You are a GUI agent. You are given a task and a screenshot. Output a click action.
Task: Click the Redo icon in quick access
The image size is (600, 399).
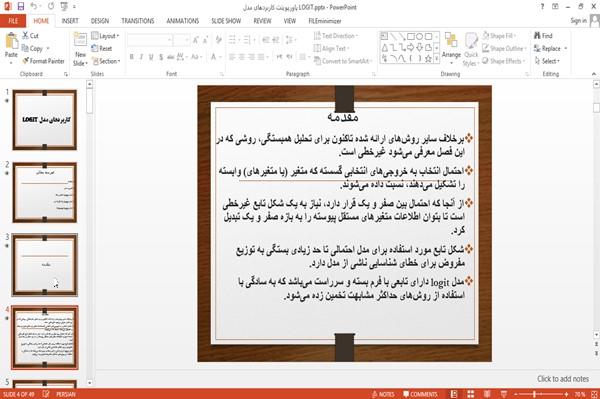click(x=51, y=7)
